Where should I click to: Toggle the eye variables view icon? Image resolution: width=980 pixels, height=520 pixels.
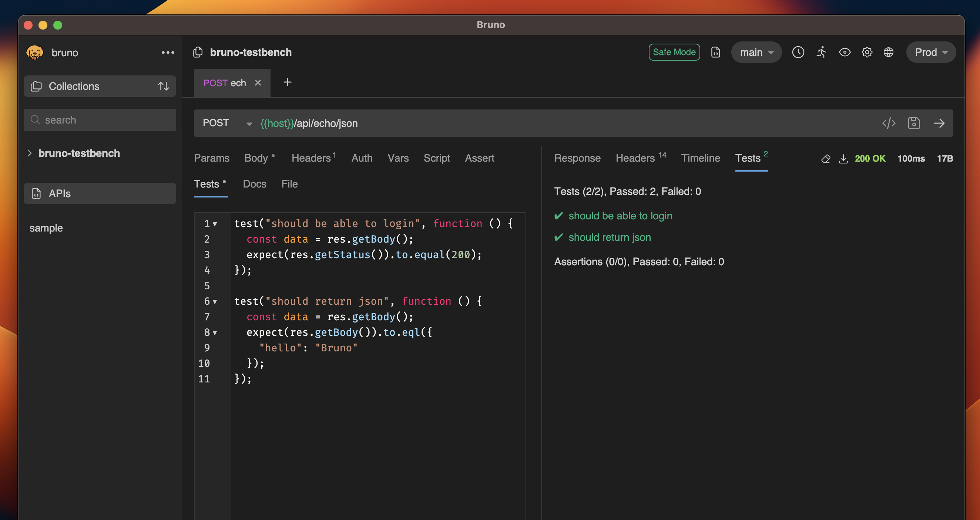845,52
